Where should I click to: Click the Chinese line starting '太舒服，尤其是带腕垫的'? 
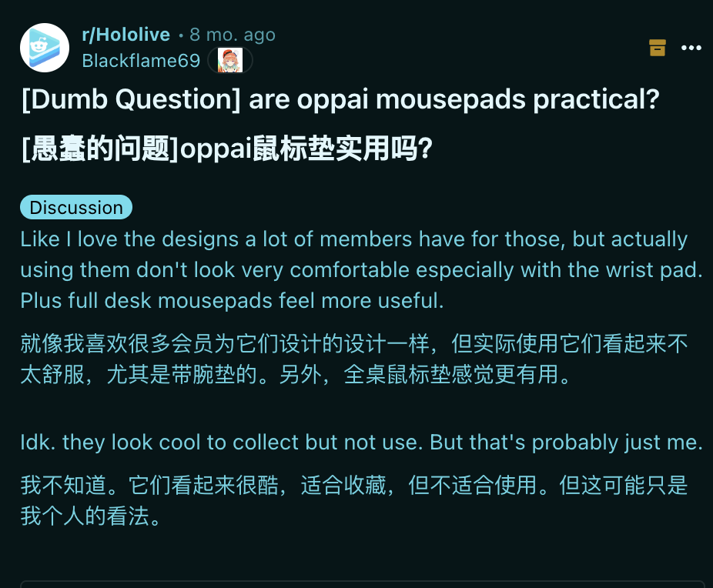click(x=296, y=375)
